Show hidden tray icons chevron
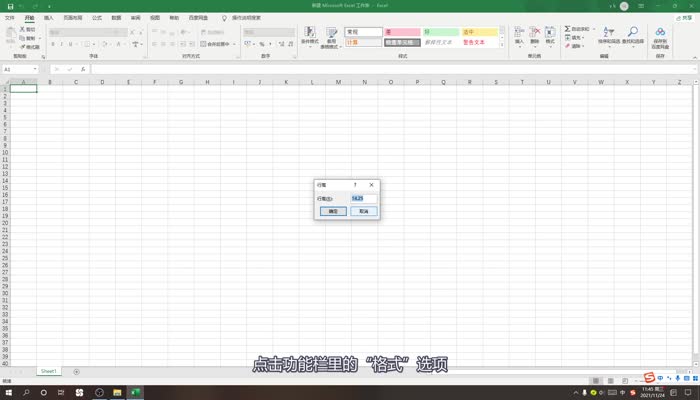The height and width of the screenshot is (400, 700). [x=576, y=392]
